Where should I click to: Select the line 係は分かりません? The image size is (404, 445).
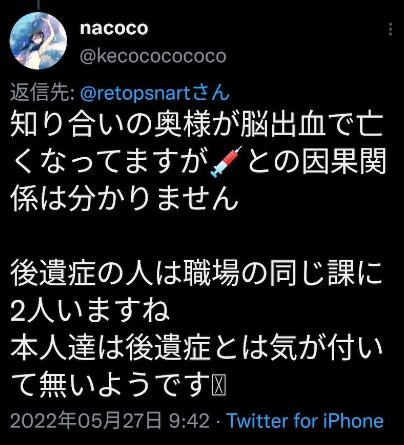[125, 198]
